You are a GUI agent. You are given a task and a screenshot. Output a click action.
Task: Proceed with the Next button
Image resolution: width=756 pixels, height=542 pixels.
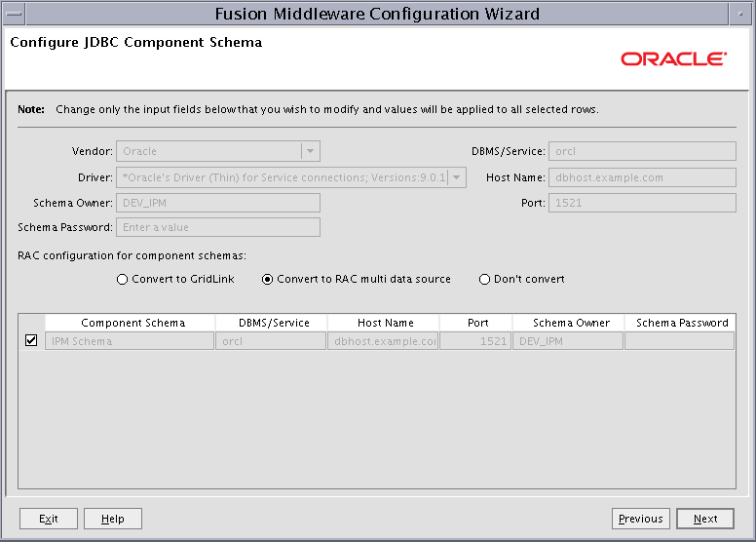(705, 519)
